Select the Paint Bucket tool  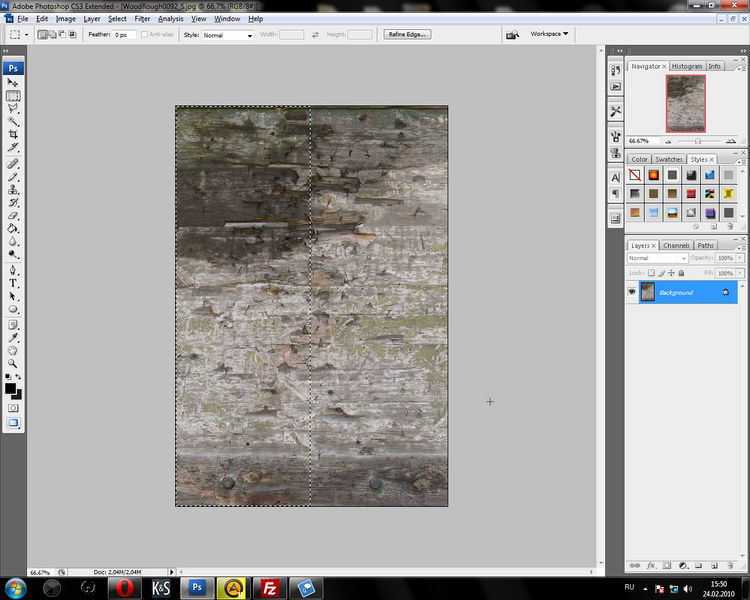pos(13,229)
